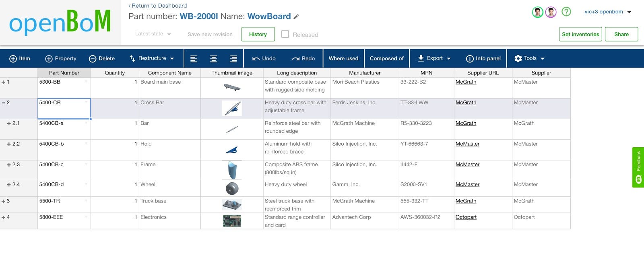Click component name Board main base
This screenshot has width=644, height=266.
[x=161, y=82]
